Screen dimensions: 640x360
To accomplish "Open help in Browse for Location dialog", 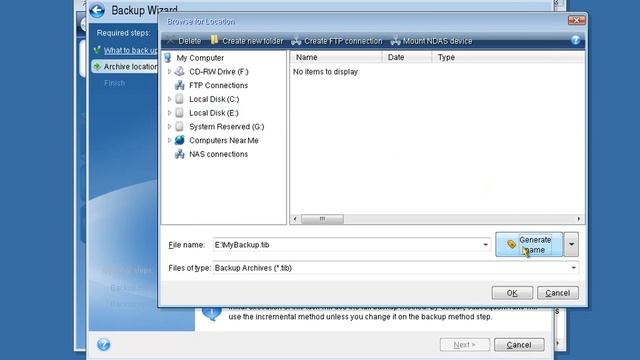I will pyautogui.click(x=576, y=40).
